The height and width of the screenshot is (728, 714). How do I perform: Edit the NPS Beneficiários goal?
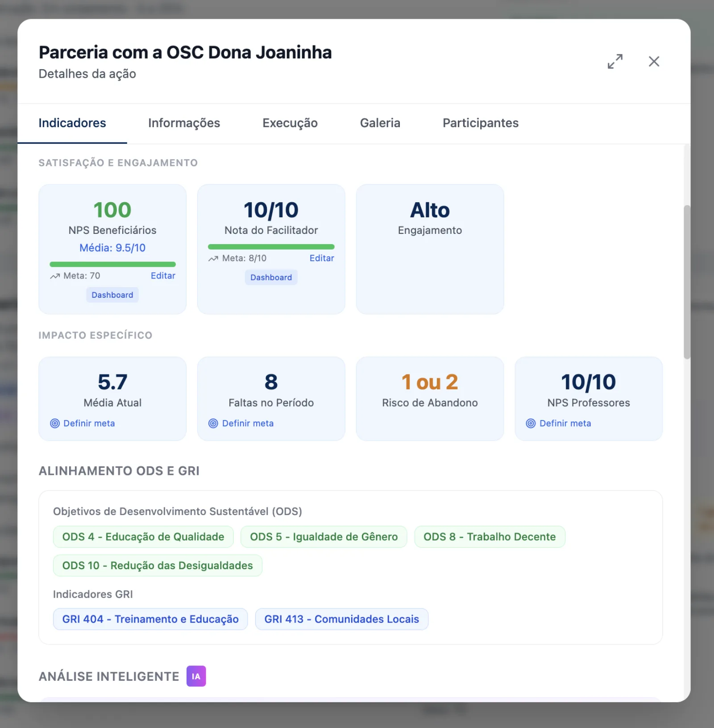(163, 276)
